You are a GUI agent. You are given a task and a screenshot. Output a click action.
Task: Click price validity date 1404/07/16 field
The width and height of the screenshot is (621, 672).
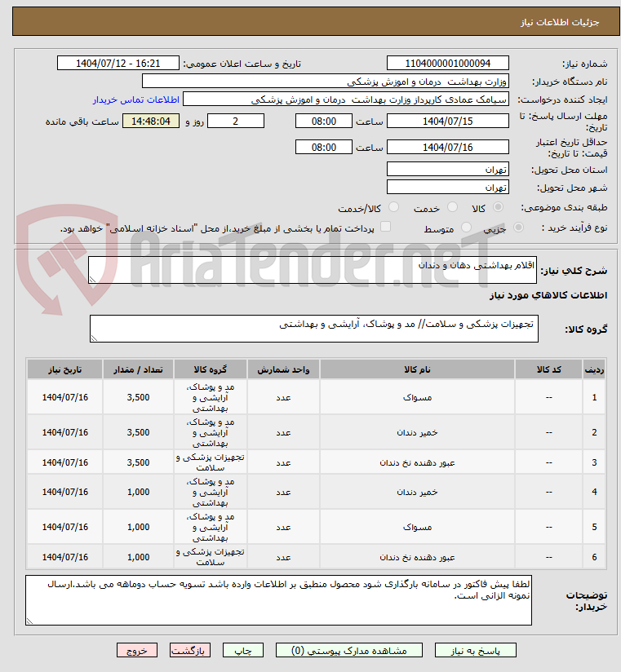coord(448,147)
